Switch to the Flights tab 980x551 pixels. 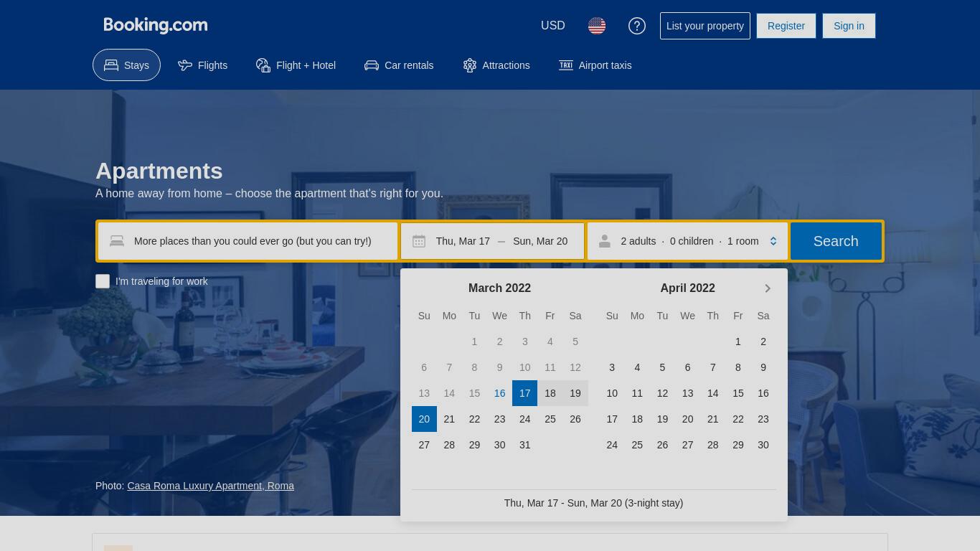point(202,65)
